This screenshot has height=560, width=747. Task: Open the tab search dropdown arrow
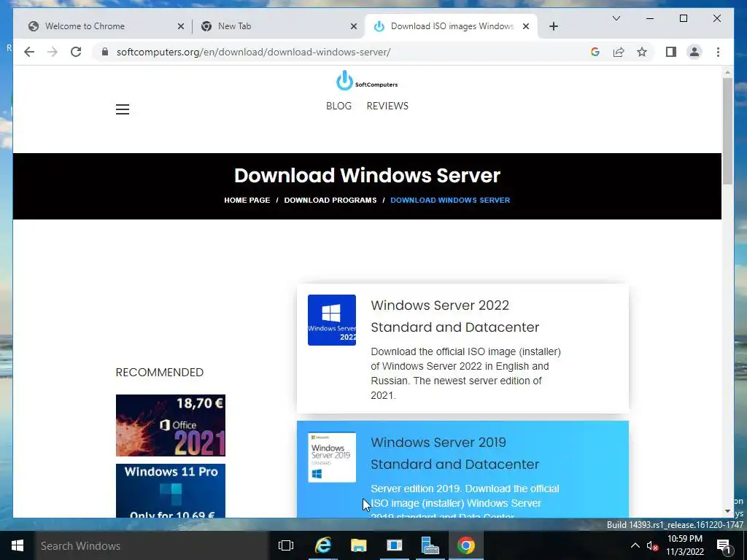point(616,18)
